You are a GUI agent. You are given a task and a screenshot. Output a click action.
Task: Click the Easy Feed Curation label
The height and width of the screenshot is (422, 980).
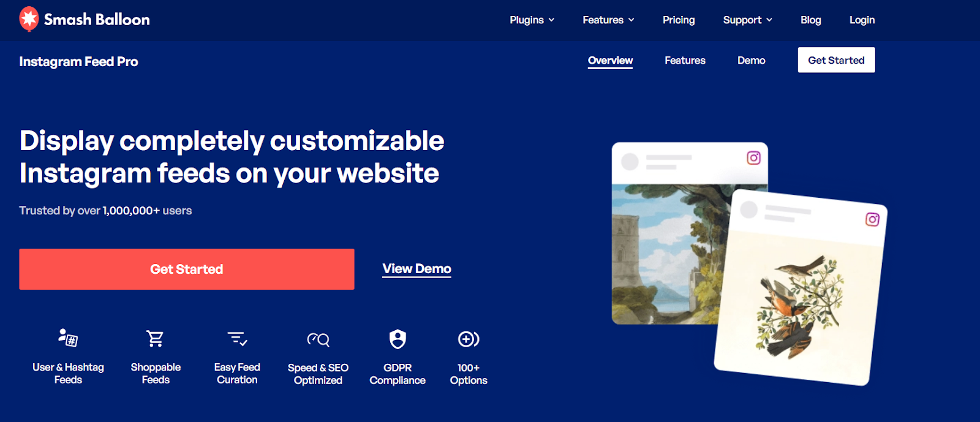237,374
